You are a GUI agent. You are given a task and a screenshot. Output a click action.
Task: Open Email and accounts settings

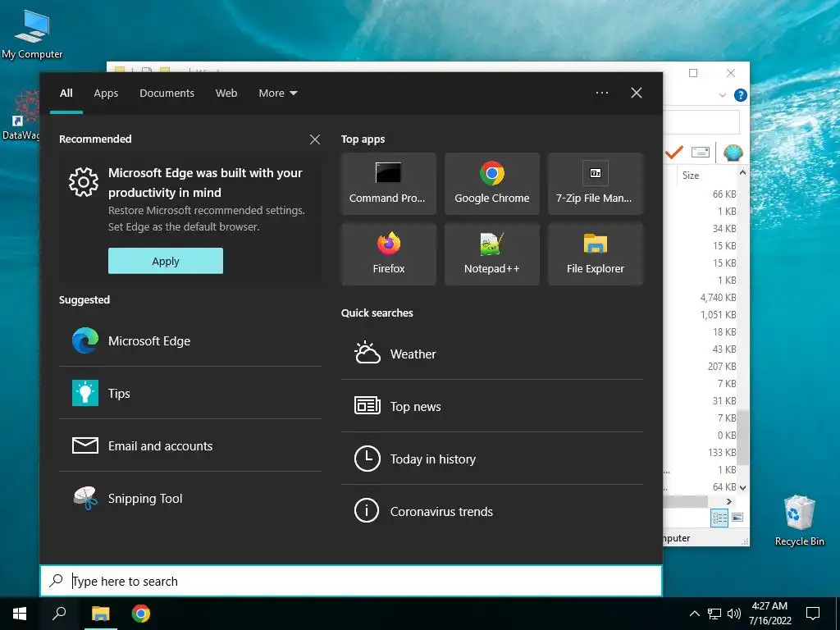190,445
